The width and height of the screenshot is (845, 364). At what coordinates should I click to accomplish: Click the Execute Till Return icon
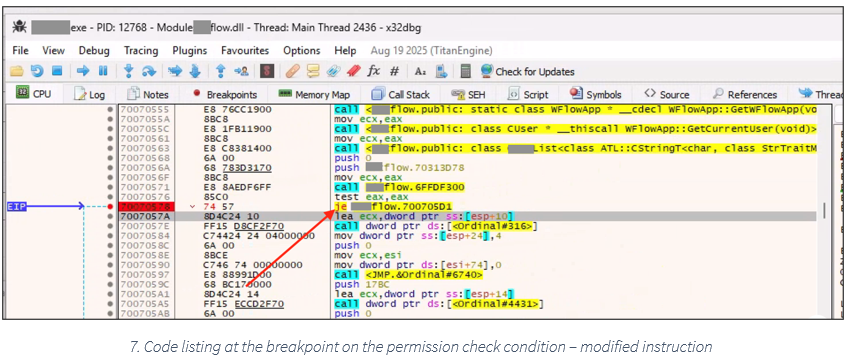pyautogui.click(x=220, y=71)
